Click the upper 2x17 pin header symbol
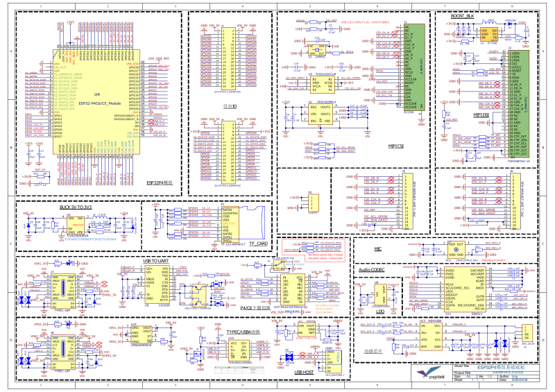Image resolution: width=555 pixels, height=392 pixels. click(228, 58)
